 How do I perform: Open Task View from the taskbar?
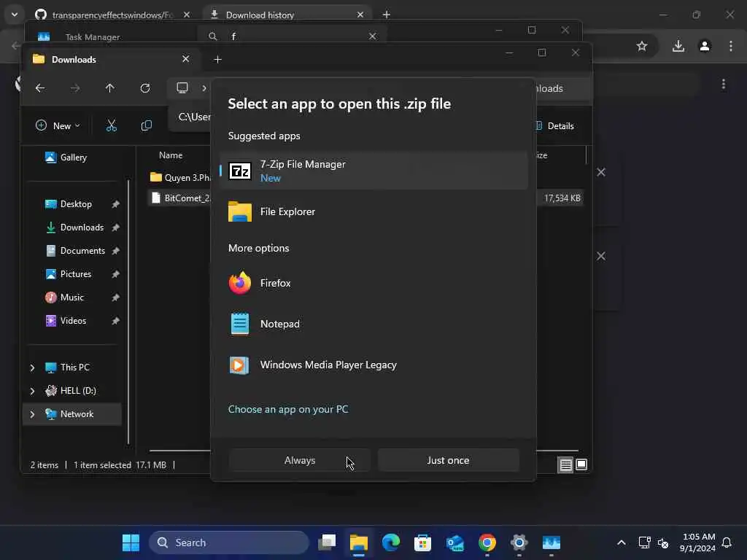[327, 542]
